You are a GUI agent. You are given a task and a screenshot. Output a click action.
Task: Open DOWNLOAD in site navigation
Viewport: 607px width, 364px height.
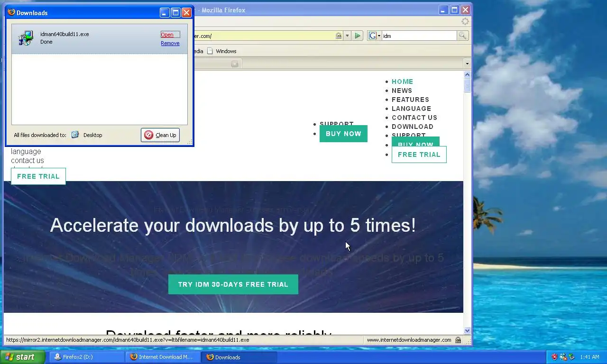[x=413, y=127]
